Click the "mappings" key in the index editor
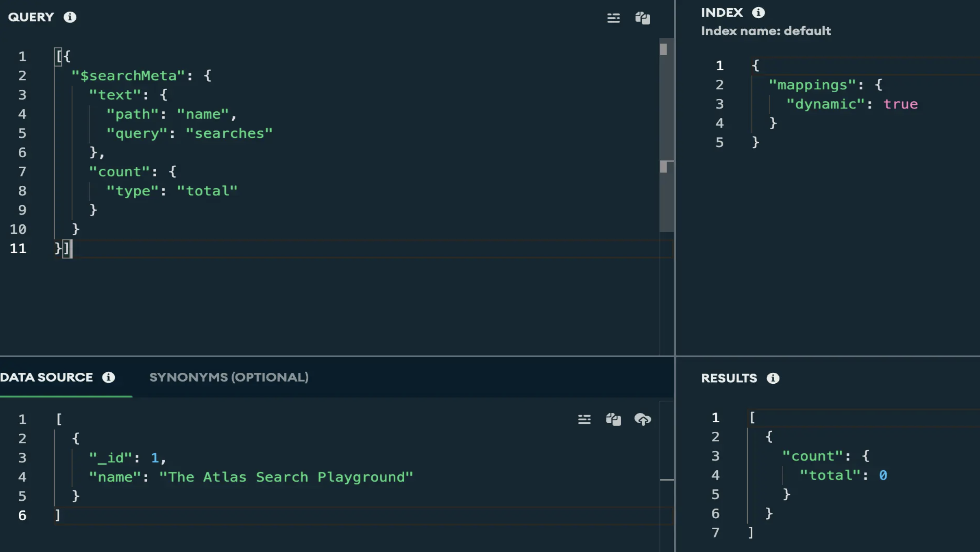The width and height of the screenshot is (980, 552). pos(812,85)
